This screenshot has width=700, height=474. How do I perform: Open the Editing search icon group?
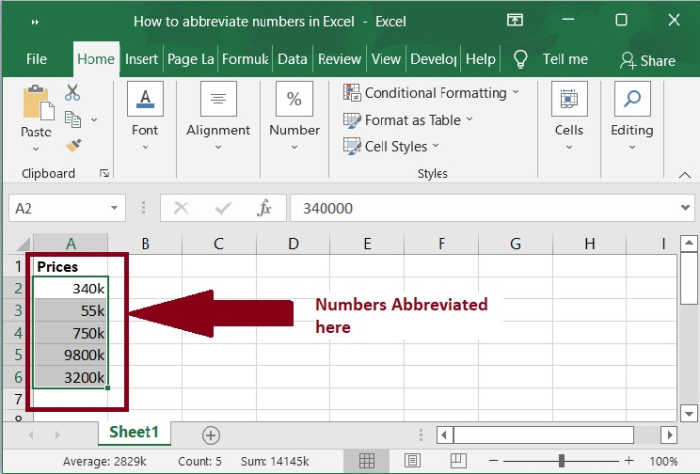point(632,100)
